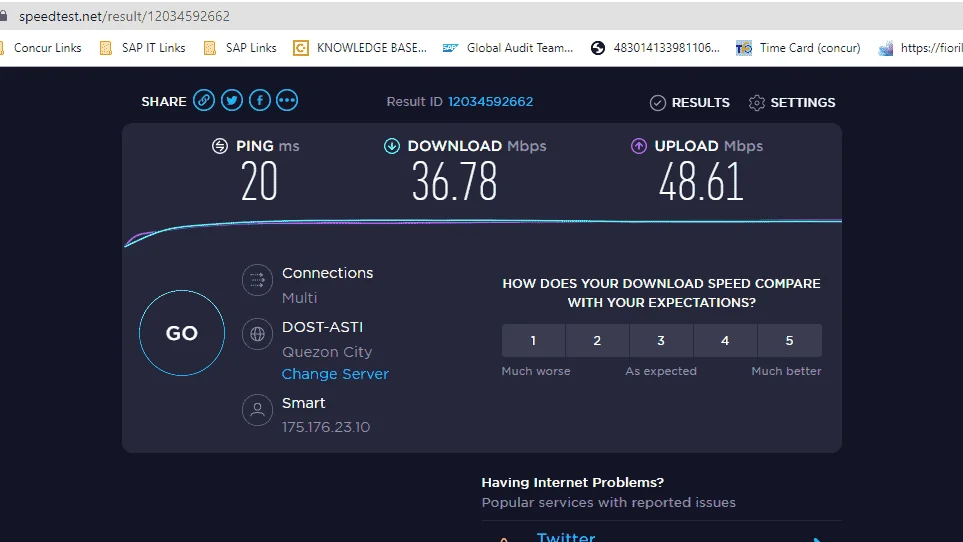Open the KNOWLEDGE BASE bookmark

pos(360,48)
